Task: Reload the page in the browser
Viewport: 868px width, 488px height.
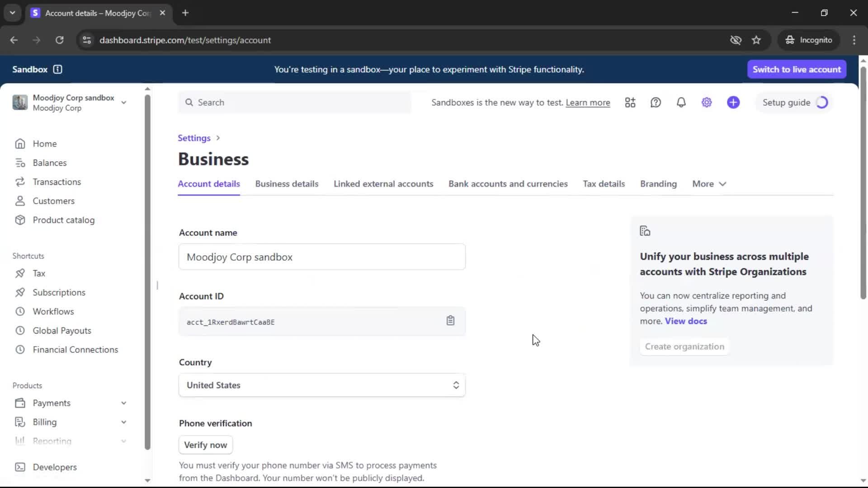Action: [59, 40]
